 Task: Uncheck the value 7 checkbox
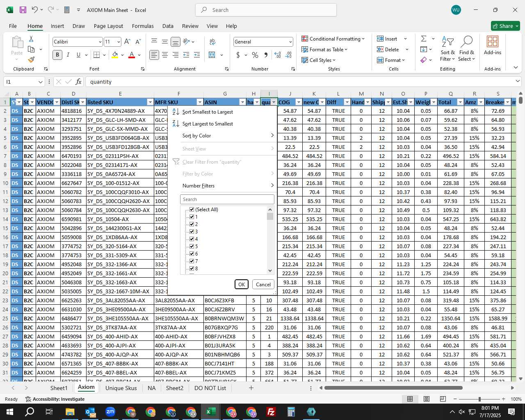click(x=192, y=261)
